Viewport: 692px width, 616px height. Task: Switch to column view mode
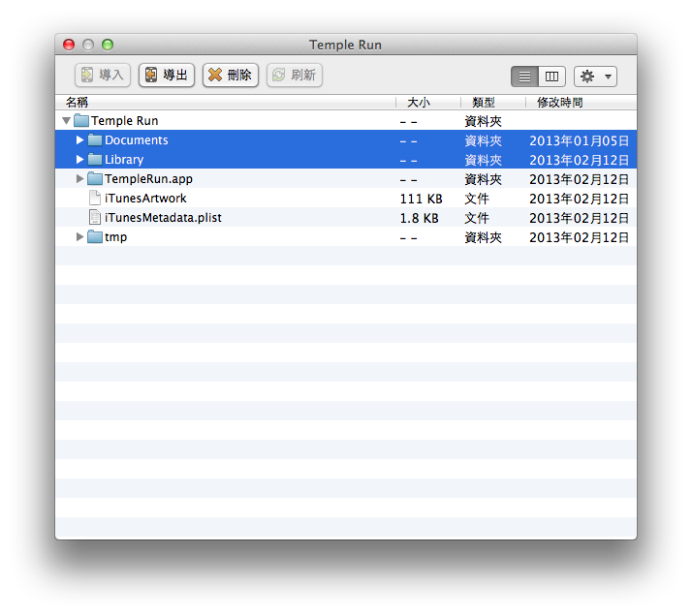coord(551,77)
